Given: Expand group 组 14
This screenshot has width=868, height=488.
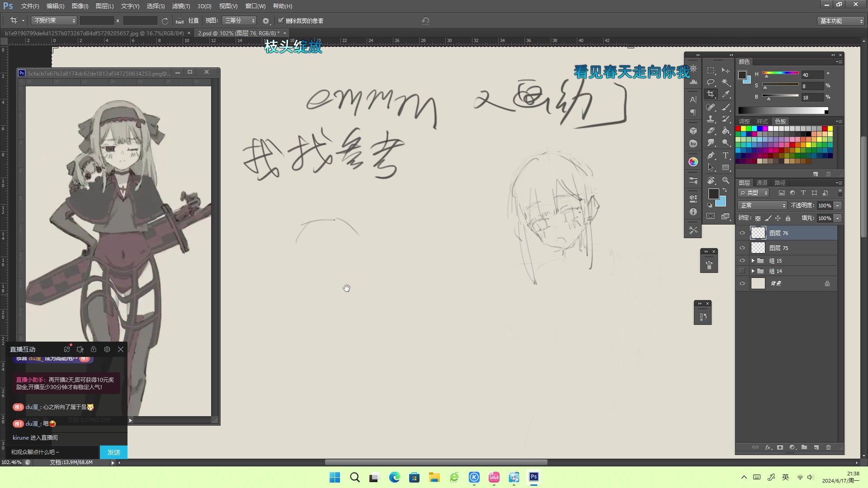Looking at the screenshot, I should click(x=753, y=271).
